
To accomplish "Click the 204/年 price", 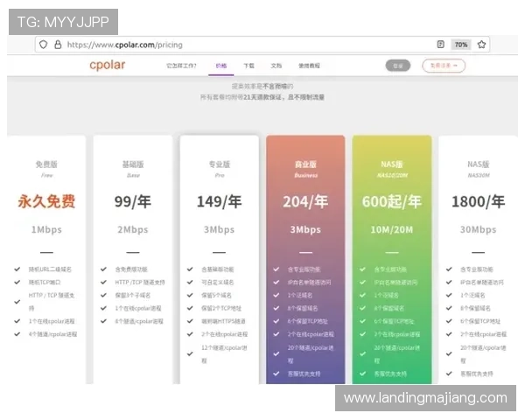I will point(305,201).
